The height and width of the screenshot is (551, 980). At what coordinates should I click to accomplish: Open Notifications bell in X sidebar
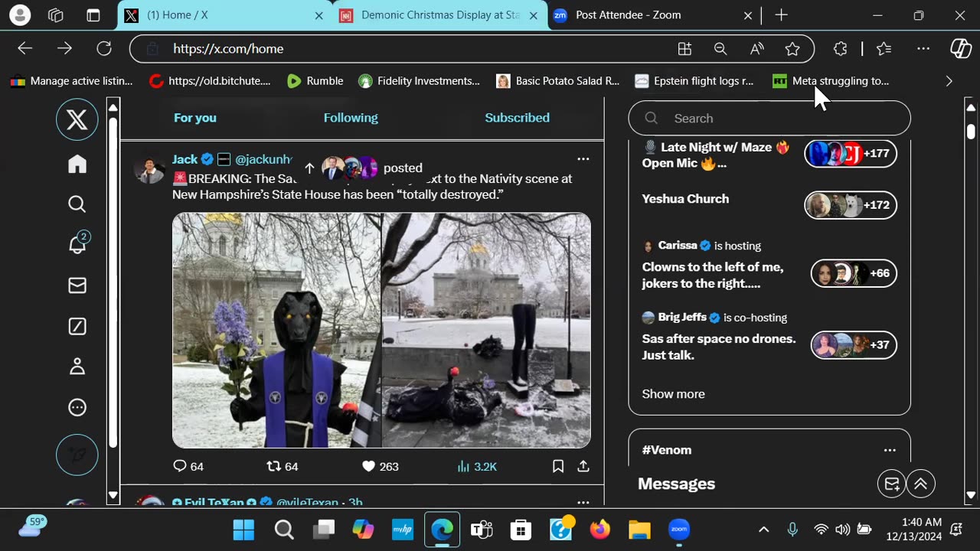(x=77, y=244)
